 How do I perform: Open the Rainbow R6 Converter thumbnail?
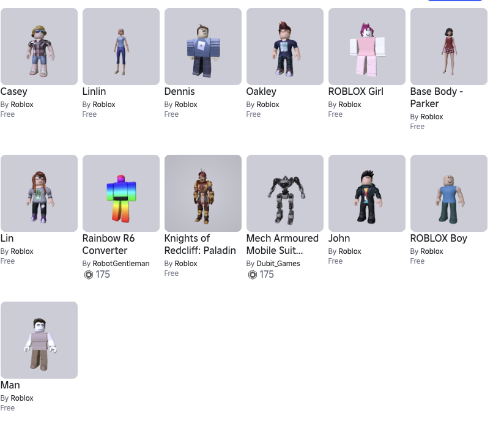(x=121, y=193)
